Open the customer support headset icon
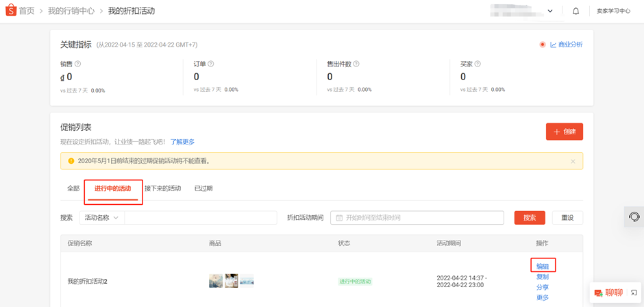 point(634,217)
